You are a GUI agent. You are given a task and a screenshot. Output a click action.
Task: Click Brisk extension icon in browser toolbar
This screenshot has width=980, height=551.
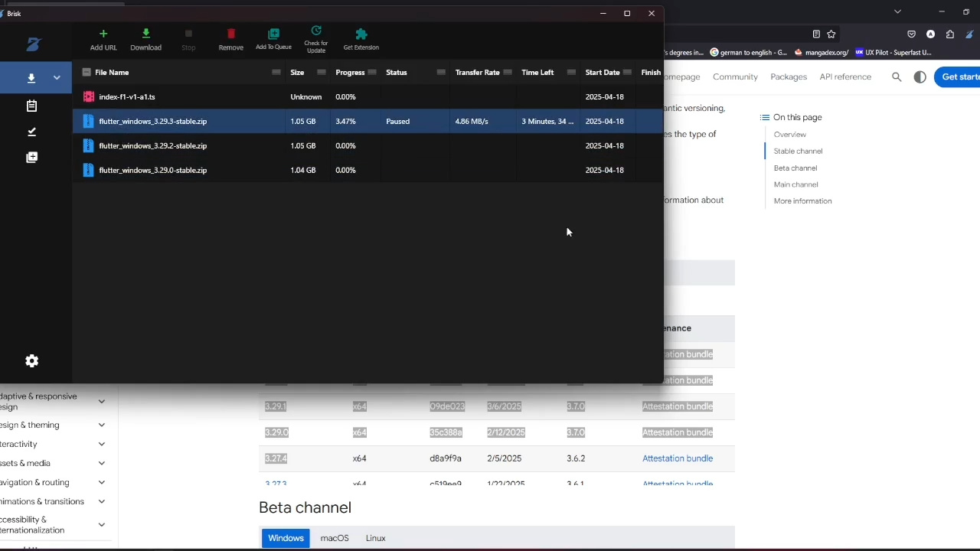970,34
